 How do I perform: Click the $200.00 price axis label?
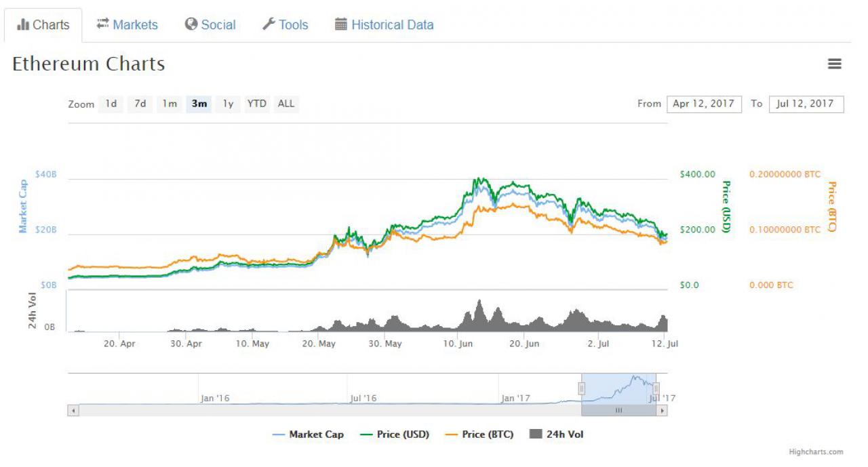click(x=697, y=230)
